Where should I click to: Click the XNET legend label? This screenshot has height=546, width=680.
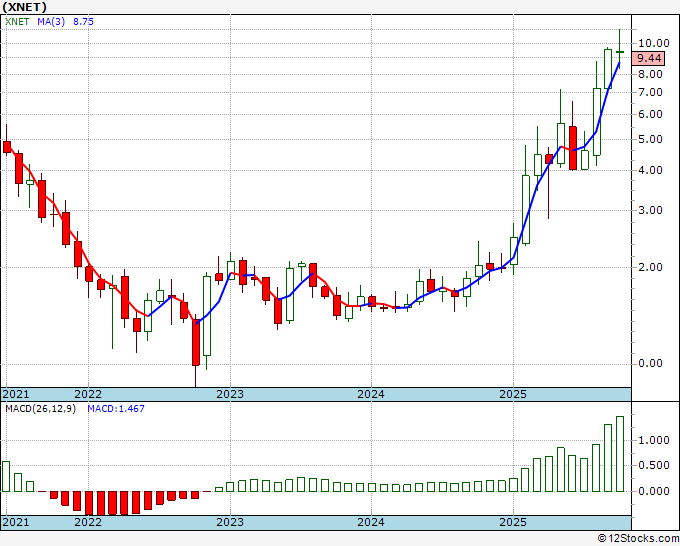[17, 22]
